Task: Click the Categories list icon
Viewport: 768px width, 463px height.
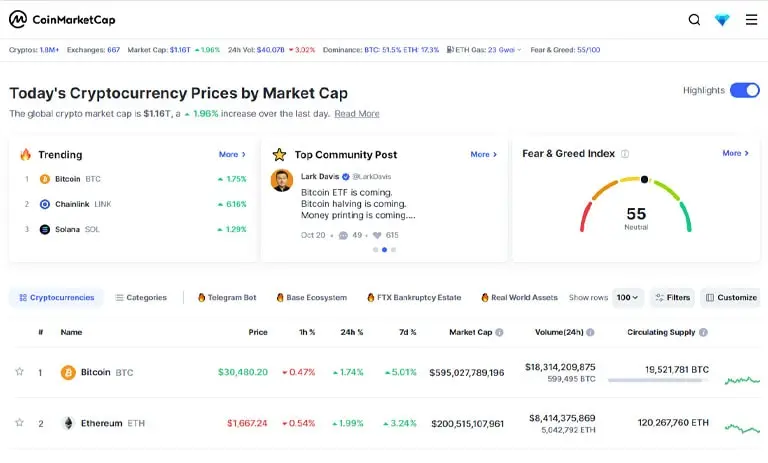Action: (x=119, y=298)
